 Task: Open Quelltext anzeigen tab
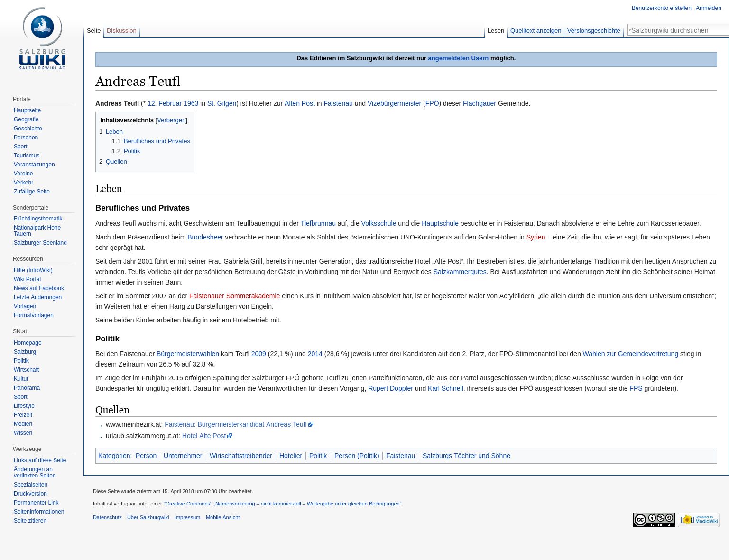[535, 30]
